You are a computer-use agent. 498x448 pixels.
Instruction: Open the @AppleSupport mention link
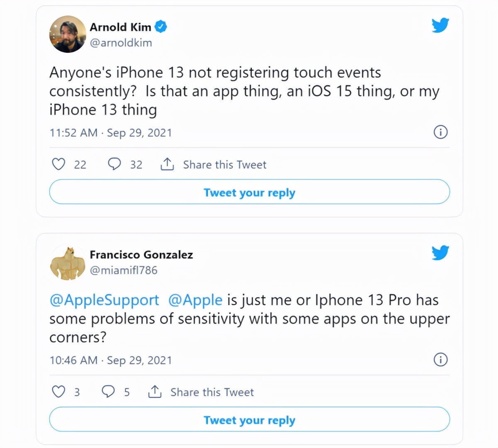click(x=104, y=299)
